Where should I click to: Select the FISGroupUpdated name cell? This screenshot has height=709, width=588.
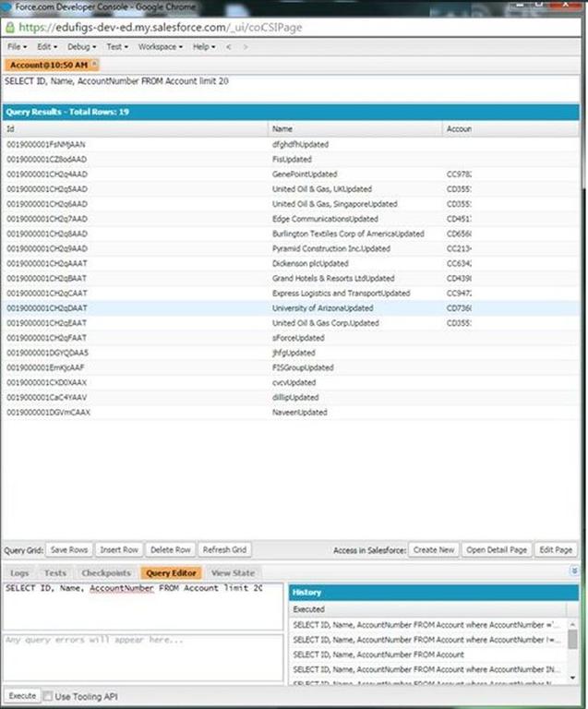click(x=355, y=367)
